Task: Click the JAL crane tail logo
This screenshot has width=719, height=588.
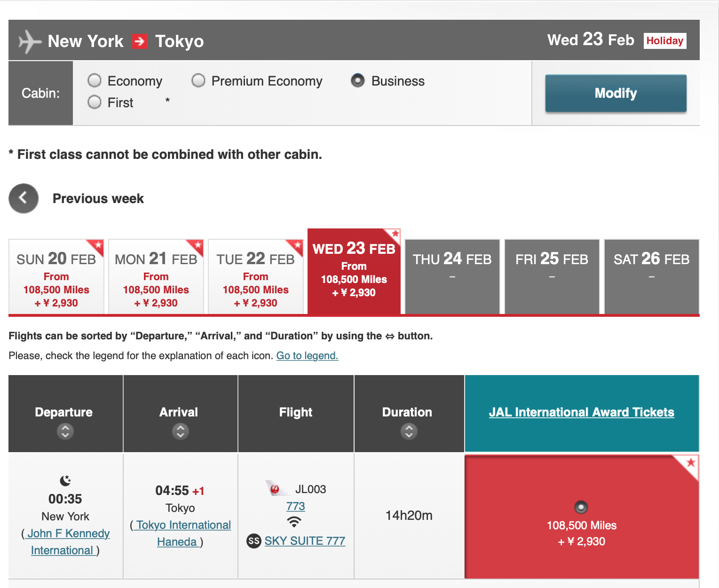Action: 276,489
